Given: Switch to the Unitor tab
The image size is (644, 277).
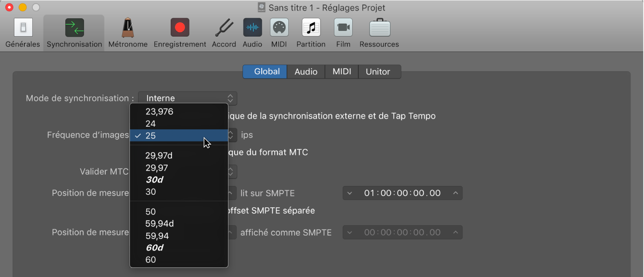Looking at the screenshot, I should pyautogui.click(x=378, y=72).
